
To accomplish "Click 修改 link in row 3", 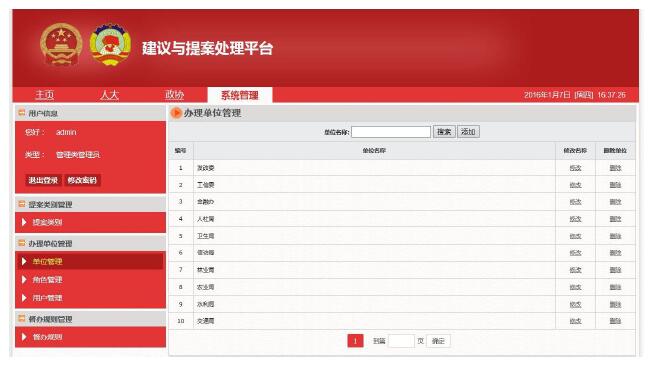I will point(575,202).
